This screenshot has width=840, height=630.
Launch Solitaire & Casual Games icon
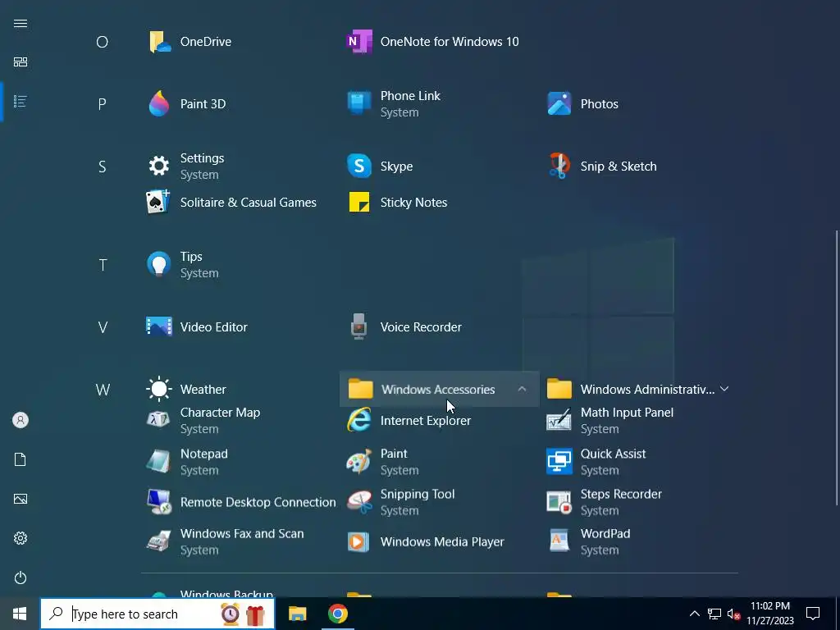158,202
